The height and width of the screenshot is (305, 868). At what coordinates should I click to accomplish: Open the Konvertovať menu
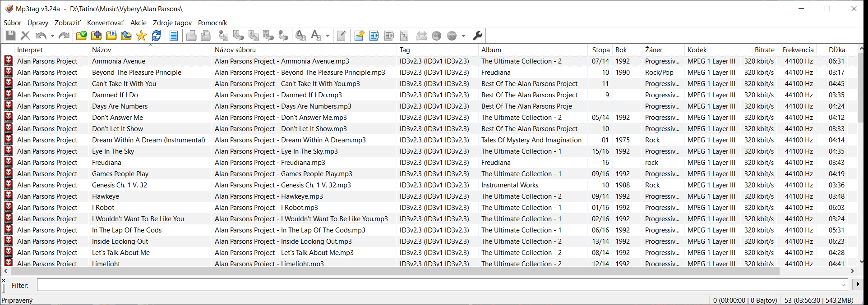tap(105, 23)
